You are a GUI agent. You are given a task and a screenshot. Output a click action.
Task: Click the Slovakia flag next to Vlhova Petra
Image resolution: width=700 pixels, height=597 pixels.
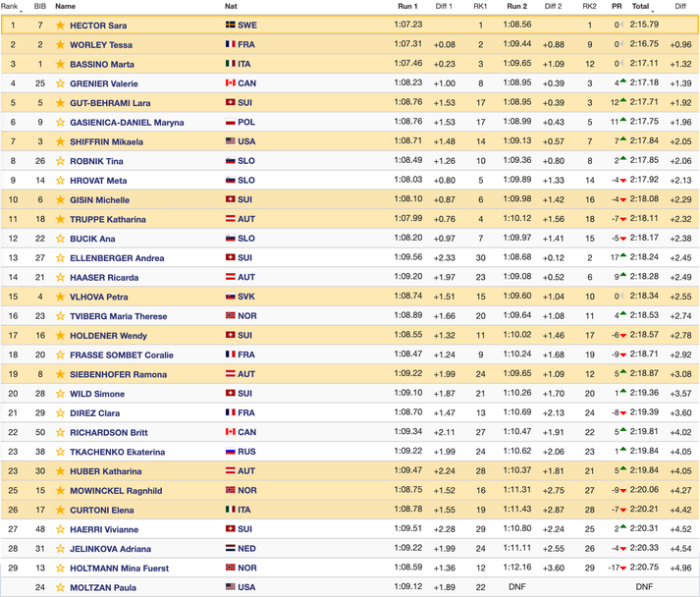point(230,297)
